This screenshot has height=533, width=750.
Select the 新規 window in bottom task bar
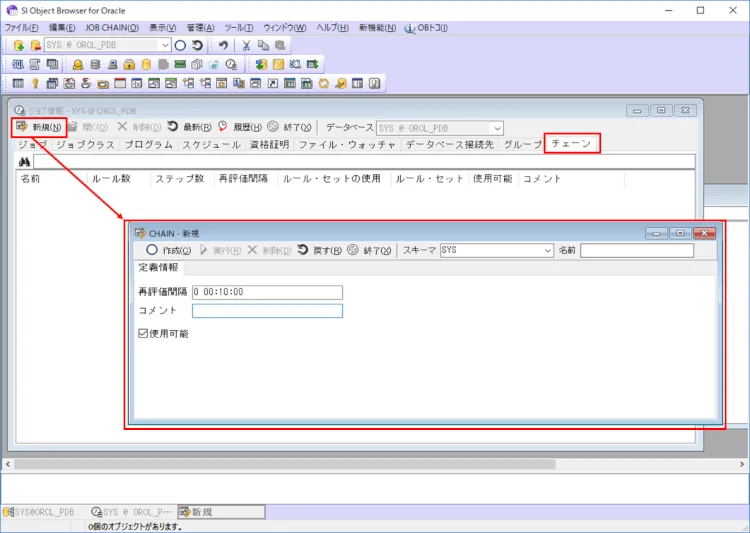click(x=221, y=512)
